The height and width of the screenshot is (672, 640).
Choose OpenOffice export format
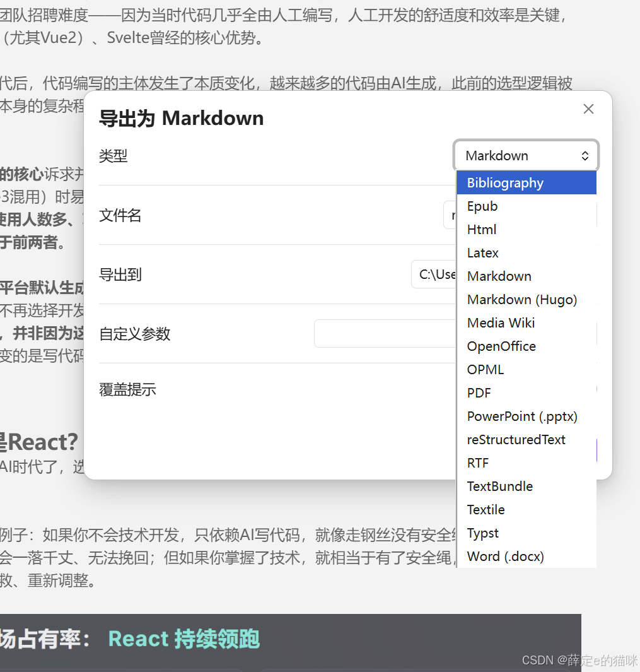tap(527, 346)
